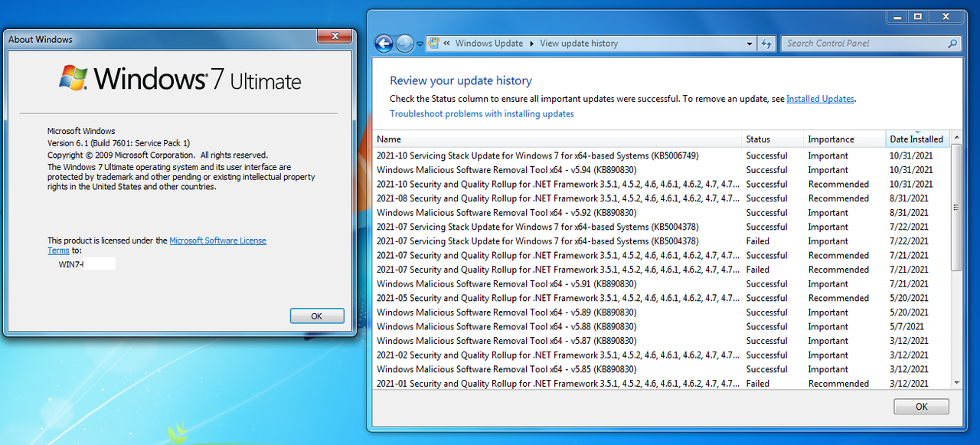This screenshot has width=980, height=445.
Task: Expand the address bar previous locations dropdown
Action: point(750,44)
